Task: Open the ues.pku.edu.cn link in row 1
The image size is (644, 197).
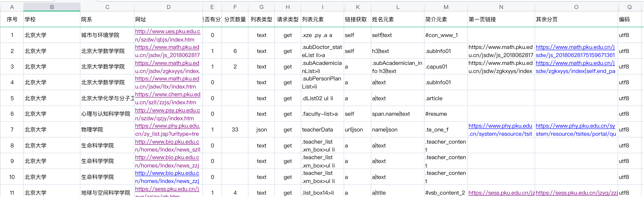Action: [x=168, y=35]
